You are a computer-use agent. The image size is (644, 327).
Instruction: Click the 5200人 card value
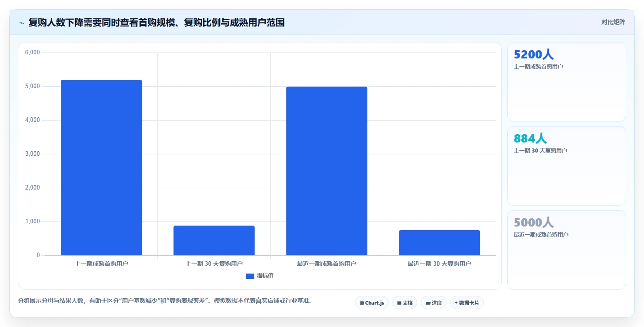(534, 54)
